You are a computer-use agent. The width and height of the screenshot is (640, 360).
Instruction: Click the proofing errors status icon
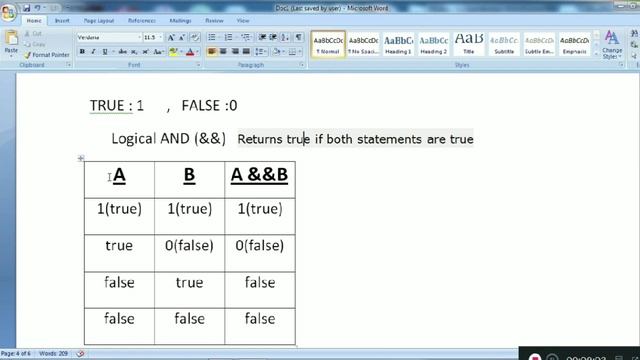tap(80, 353)
